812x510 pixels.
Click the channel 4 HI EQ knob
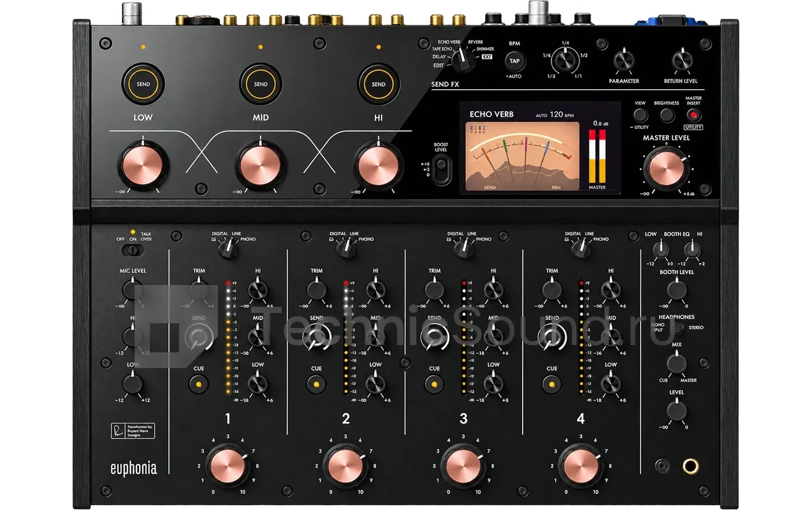click(611, 290)
